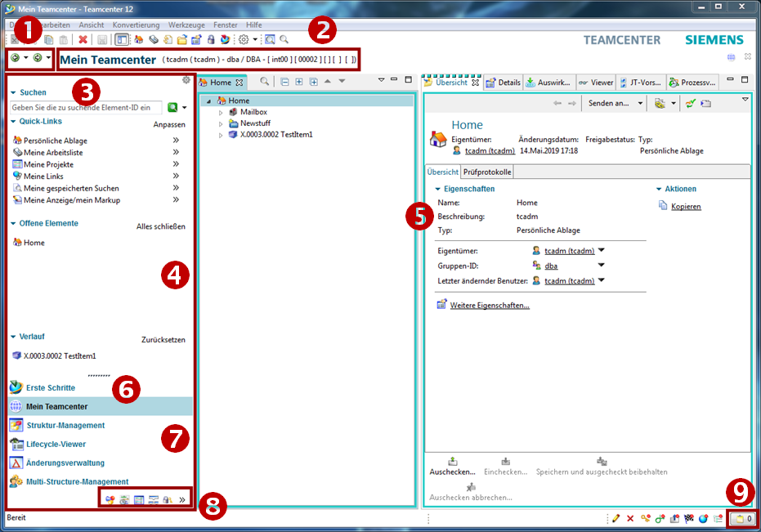Click the red X delete toolbar icon
761x532 pixels.
pos(83,39)
